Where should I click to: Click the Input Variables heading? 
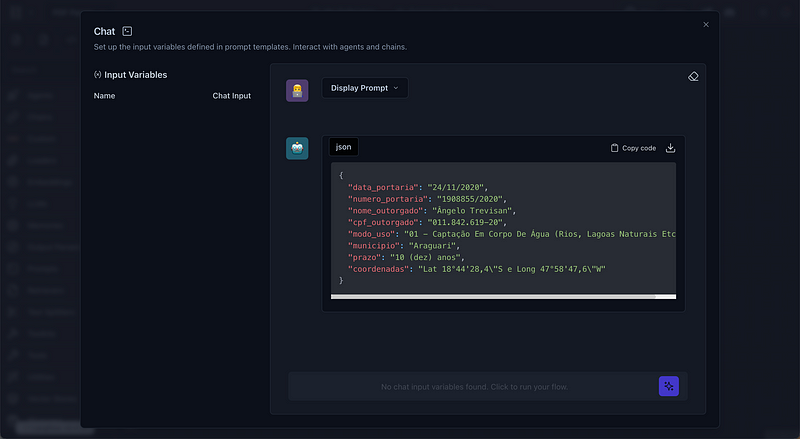coord(135,75)
